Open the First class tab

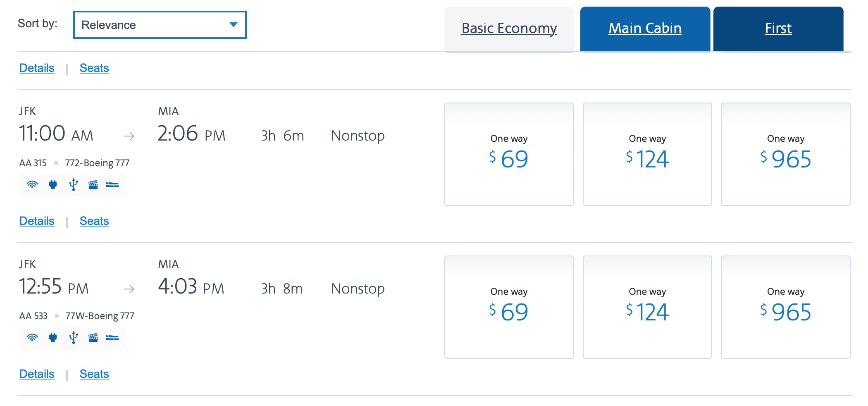click(778, 29)
